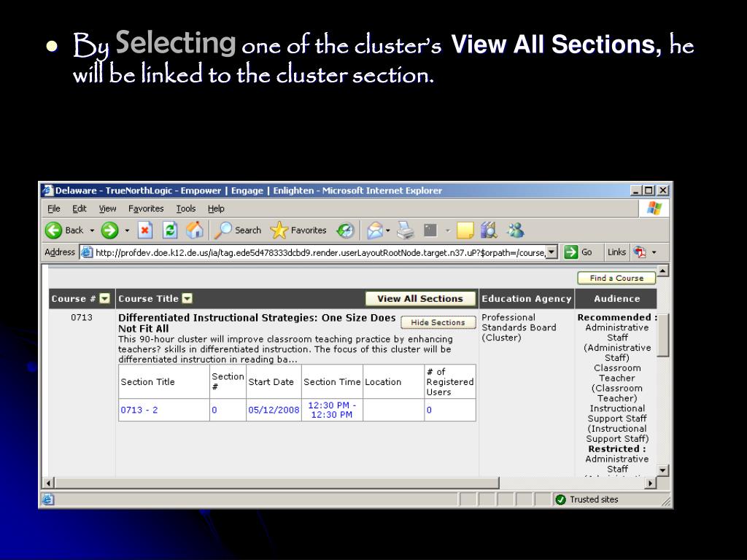Expand the Address bar URL dropdown

pos(551,252)
